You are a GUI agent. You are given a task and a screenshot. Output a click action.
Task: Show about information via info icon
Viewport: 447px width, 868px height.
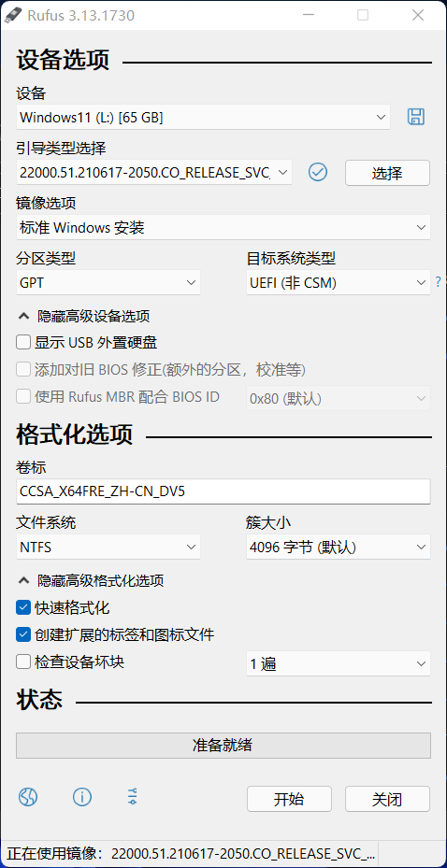pyautogui.click(x=82, y=797)
